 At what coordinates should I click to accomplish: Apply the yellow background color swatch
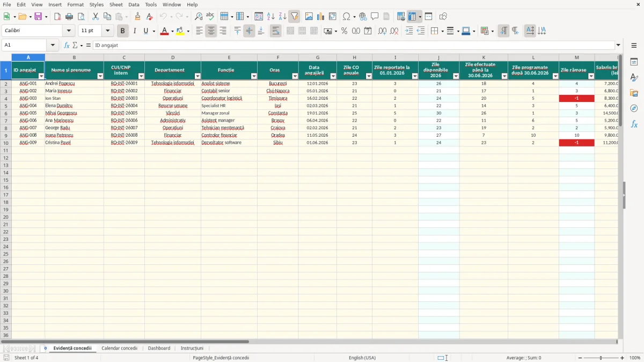[180, 31]
